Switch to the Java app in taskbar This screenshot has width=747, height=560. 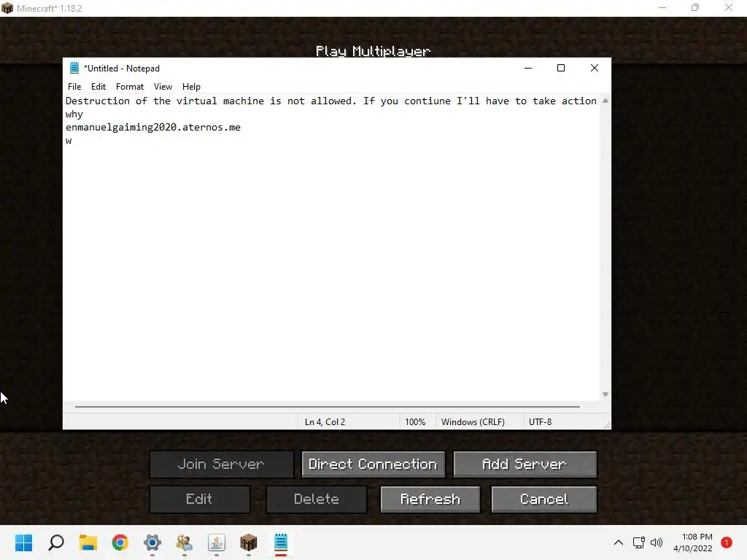tap(216, 542)
